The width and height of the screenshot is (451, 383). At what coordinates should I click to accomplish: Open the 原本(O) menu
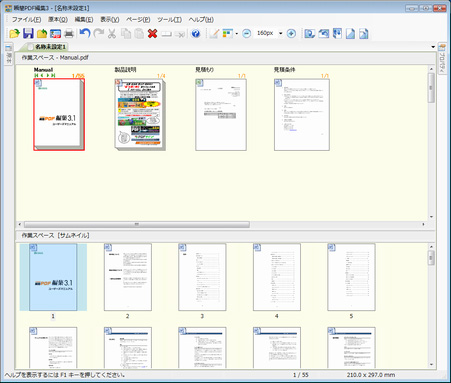(58, 20)
